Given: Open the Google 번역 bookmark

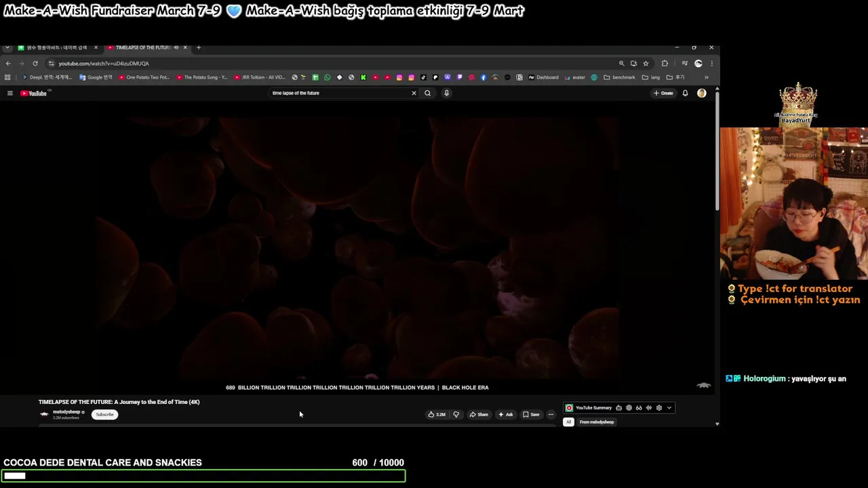Looking at the screenshot, I should tap(96, 77).
